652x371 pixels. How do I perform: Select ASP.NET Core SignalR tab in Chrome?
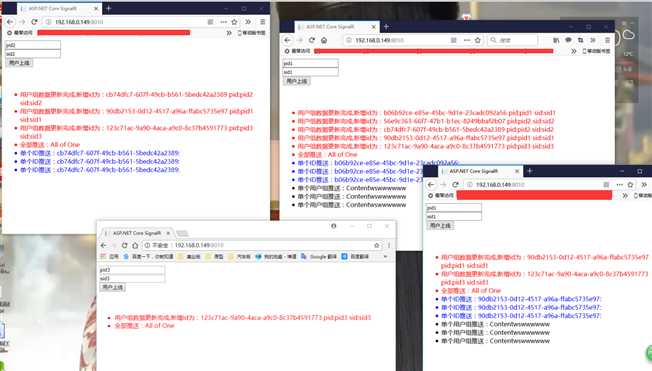click(x=137, y=233)
